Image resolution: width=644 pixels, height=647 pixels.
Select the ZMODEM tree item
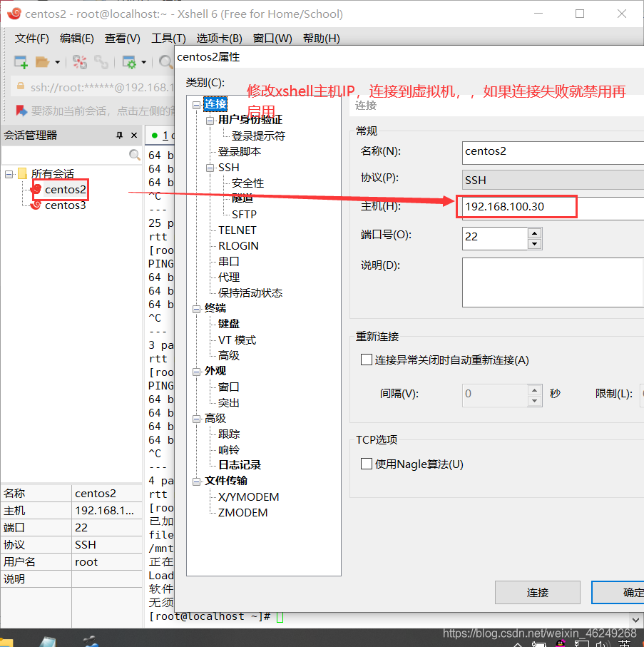[x=243, y=513]
